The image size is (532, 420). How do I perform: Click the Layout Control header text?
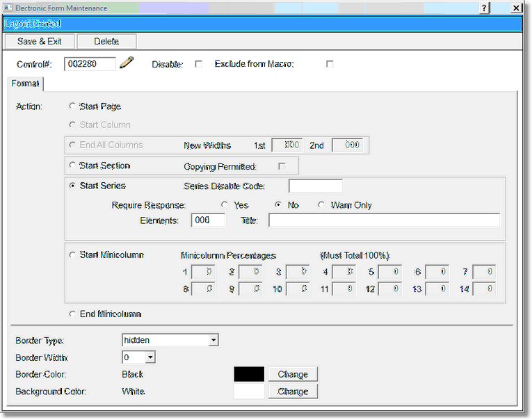(33, 24)
